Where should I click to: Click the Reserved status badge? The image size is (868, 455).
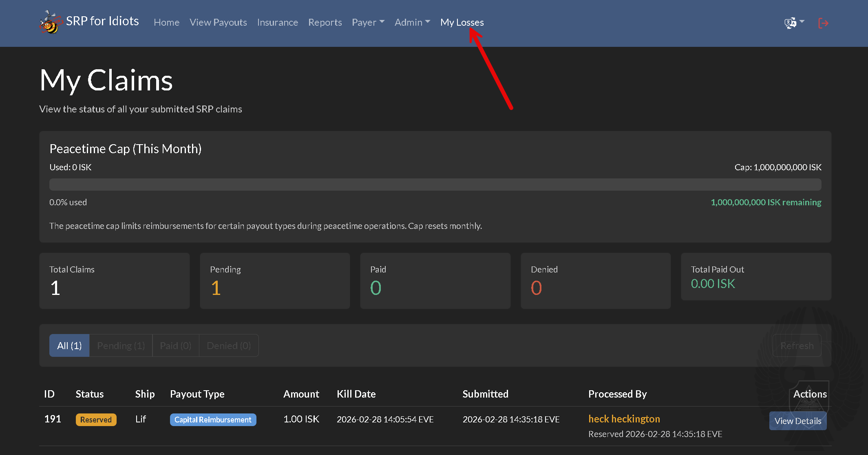tap(96, 420)
